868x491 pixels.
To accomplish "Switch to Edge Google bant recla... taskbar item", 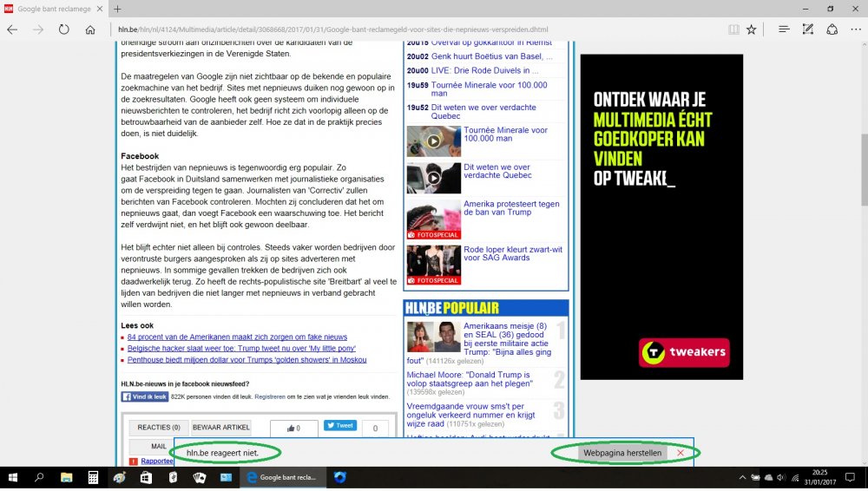I will pos(283,478).
